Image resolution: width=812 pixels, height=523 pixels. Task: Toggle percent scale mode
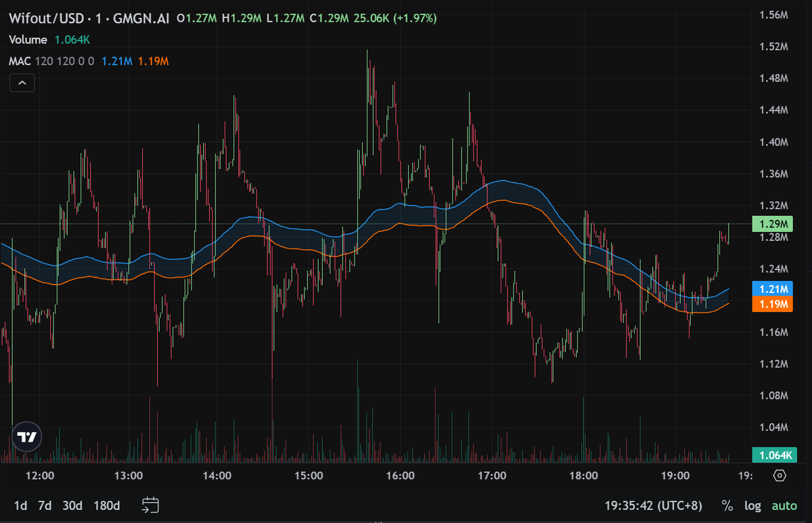(727, 505)
